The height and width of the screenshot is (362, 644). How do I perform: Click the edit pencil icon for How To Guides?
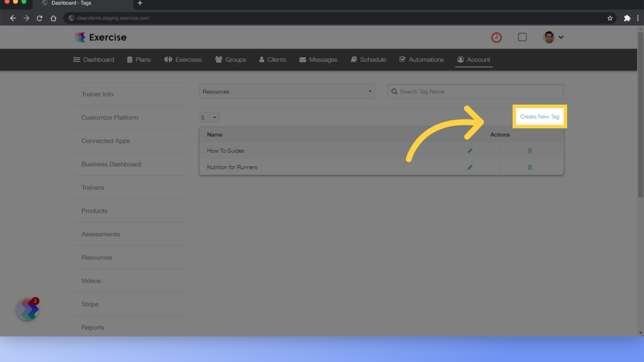click(470, 151)
